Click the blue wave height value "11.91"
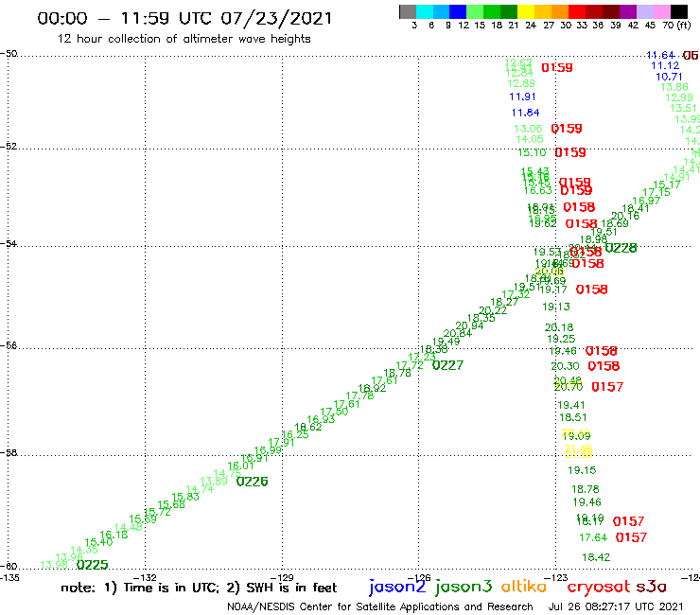700x615 pixels. point(522,97)
